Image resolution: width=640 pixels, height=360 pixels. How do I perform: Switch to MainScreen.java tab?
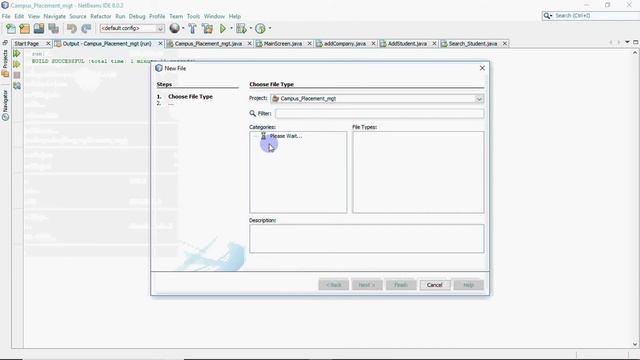pos(282,43)
